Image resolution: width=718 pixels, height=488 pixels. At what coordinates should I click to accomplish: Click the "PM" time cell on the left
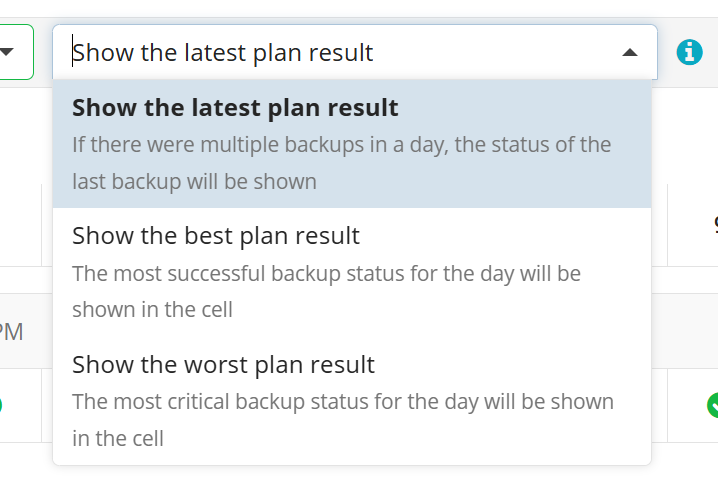11,332
